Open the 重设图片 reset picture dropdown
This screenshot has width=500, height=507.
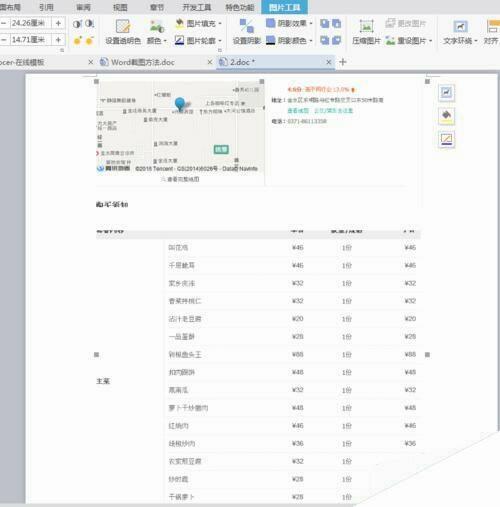[409, 40]
